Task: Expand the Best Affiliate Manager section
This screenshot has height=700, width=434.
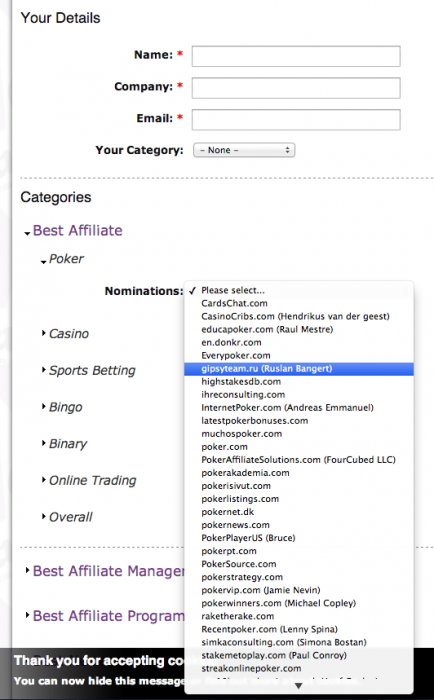Action: click(x=105, y=571)
